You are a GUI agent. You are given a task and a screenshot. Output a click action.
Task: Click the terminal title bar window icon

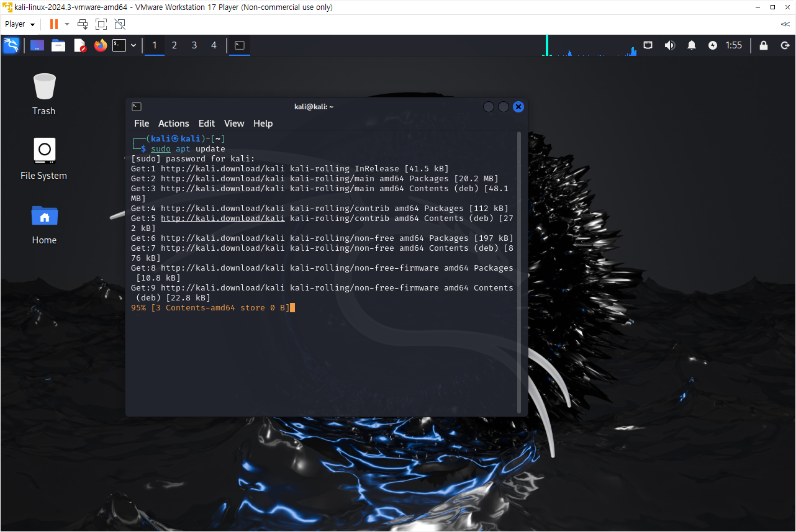tap(137, 107)
